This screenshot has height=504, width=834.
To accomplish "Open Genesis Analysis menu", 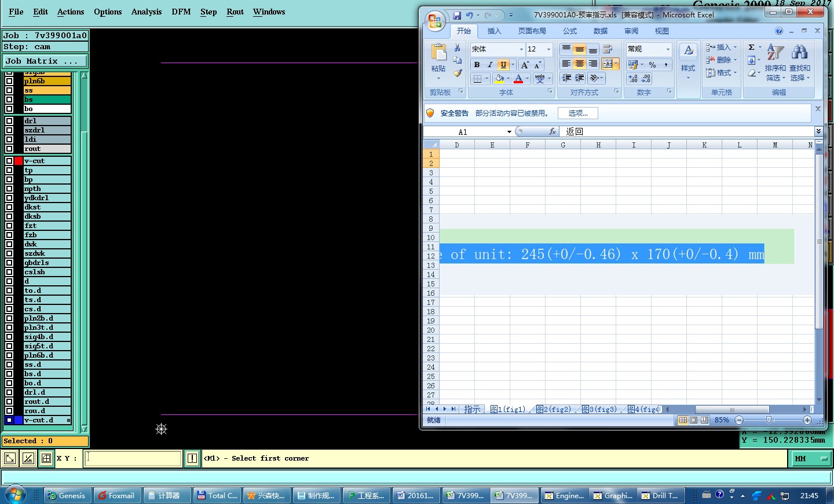I will [x=147, y=12].
